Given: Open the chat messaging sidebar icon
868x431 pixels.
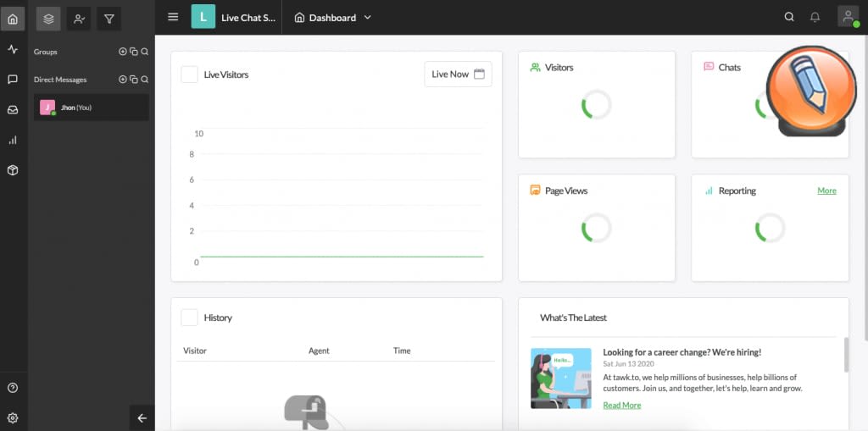Looking at the screenshot, I should tap(12, 80).
